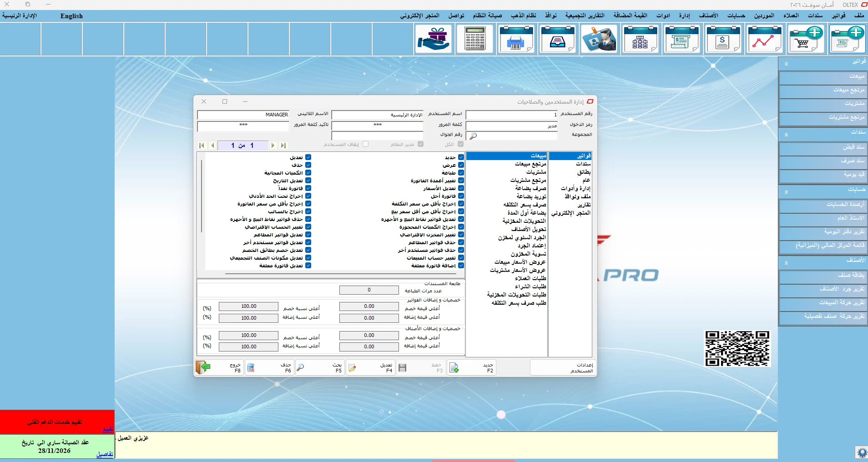The image size is (868, 462).
Task: Open the تقييم support rating link
Action: coord(108,429)
